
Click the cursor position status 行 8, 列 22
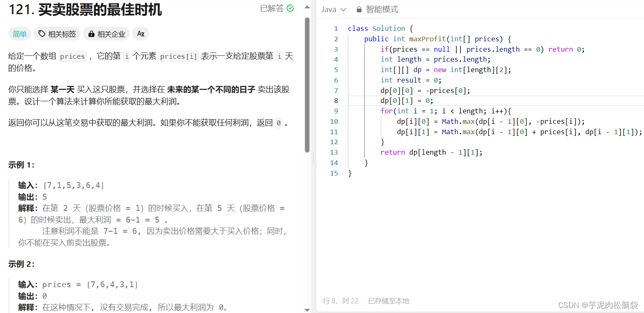point(340,301)
